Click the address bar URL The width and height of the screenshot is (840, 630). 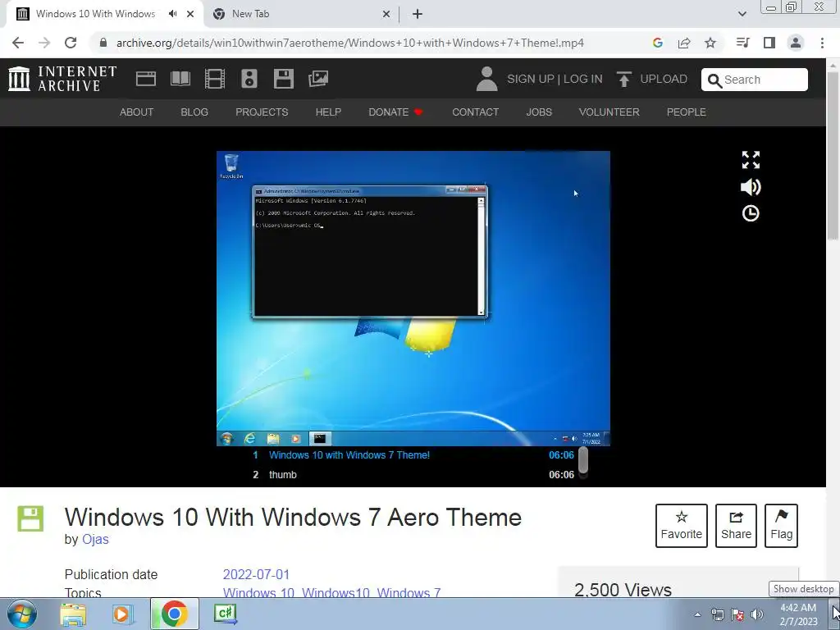(x=349, y=43)
